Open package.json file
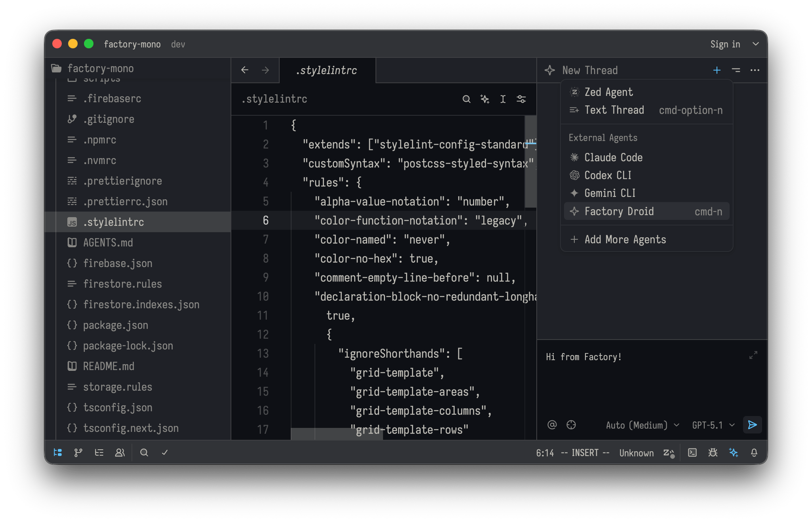The height and width of the screenshot is (523, 812). pos(138,325)
